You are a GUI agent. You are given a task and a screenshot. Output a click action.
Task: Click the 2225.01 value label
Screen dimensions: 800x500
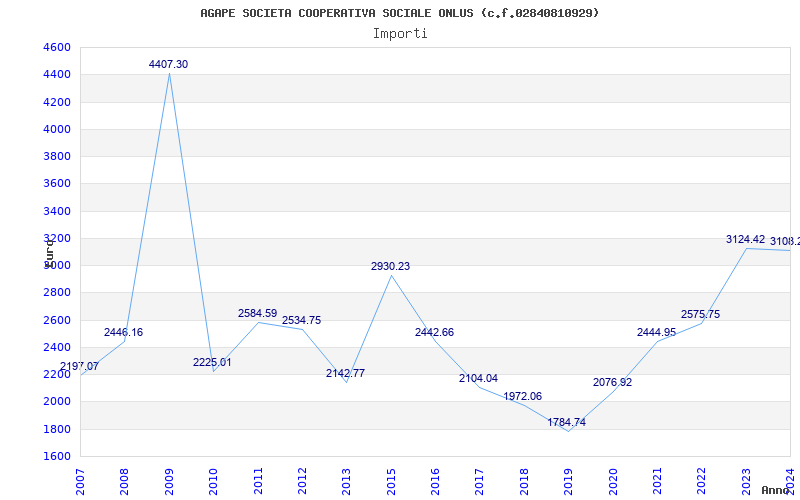[x=212, y=362]
